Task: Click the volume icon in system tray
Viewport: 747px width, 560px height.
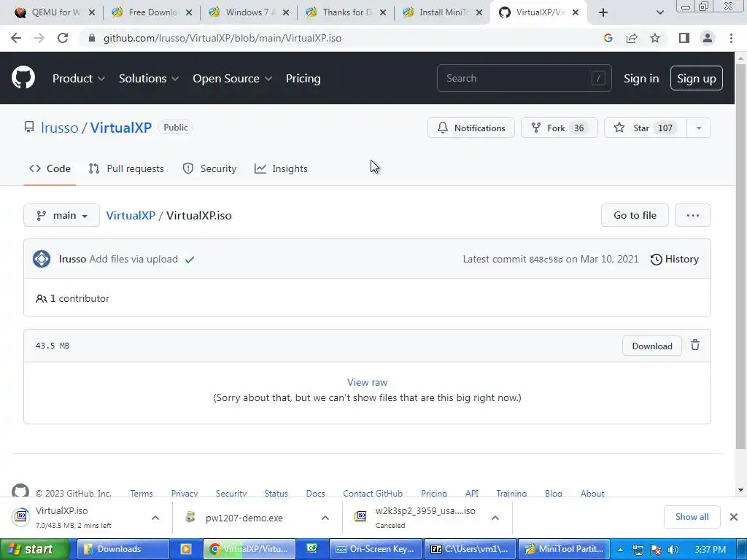Action: click(673, 550)
